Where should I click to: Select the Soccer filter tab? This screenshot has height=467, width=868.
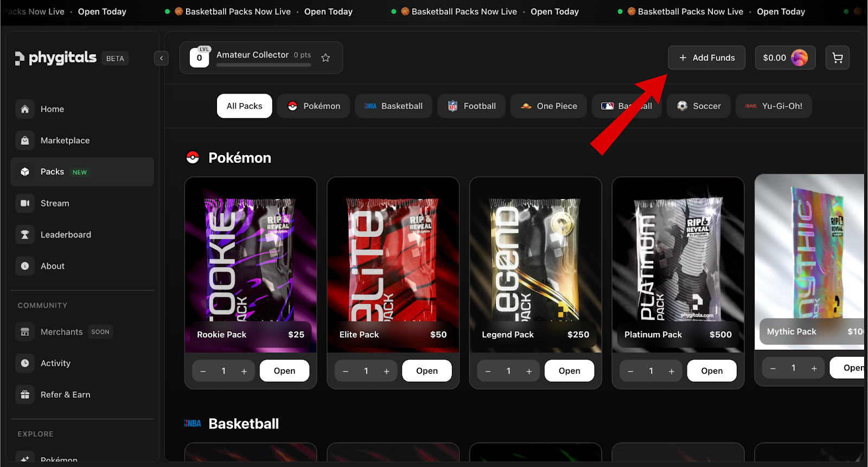pos(699,106)
